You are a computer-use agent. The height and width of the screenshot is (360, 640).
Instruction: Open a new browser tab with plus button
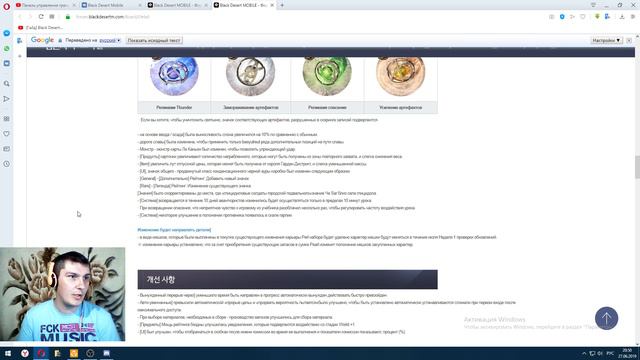click(x=282, y=5)
